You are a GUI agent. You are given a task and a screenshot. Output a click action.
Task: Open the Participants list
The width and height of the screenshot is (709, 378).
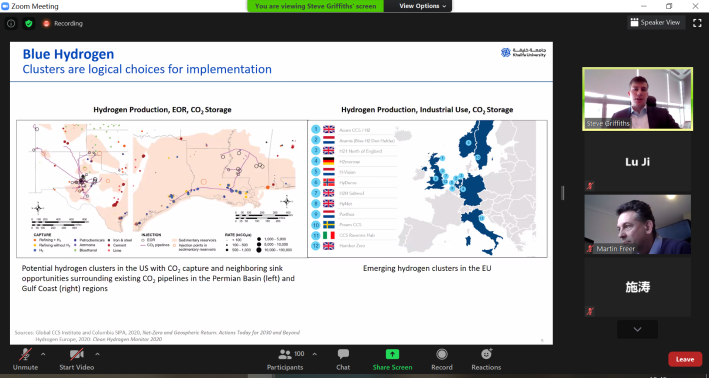point(285,359)
